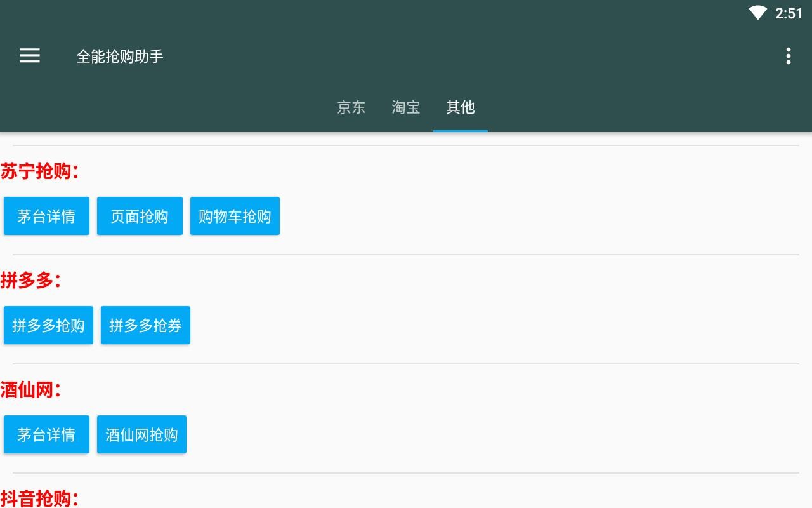Click the app title 全能抢购助手

point(120,56)
